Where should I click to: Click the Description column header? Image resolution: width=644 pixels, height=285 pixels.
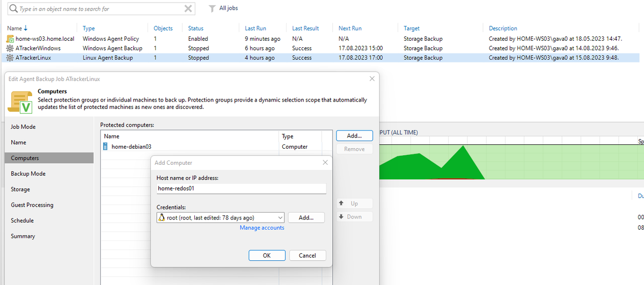click(503, 28)
